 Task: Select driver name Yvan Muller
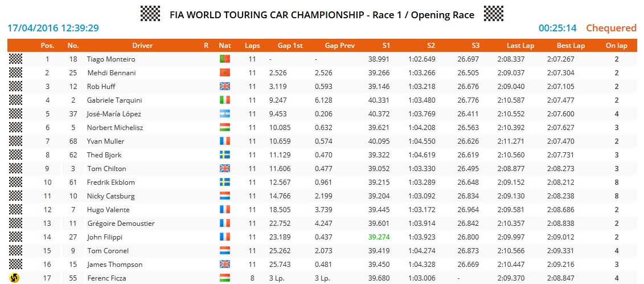[105, 141]
